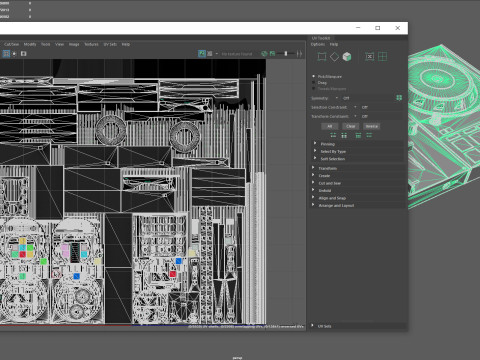Click the All selection button
480x360 pixels.
pos(330,126)
